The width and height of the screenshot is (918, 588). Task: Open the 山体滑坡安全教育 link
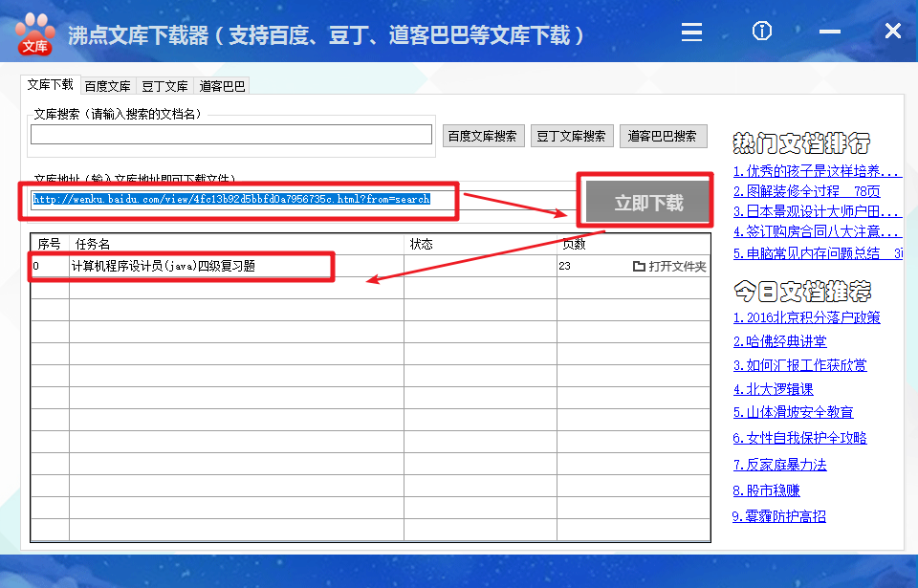(x=794, y=412)
